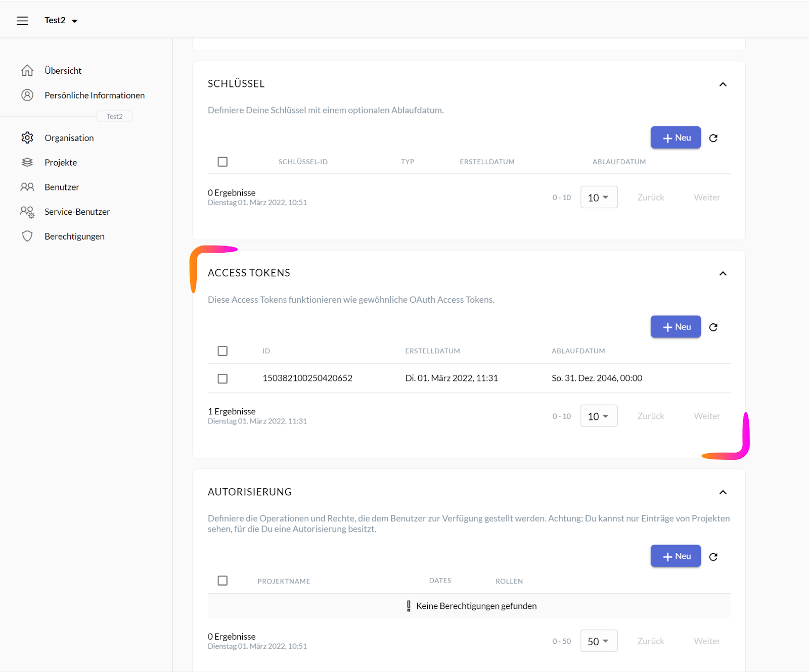The image size is (809, 672).
Task: Go to Persönliche Informationen
Action: (x=94, y=95)
